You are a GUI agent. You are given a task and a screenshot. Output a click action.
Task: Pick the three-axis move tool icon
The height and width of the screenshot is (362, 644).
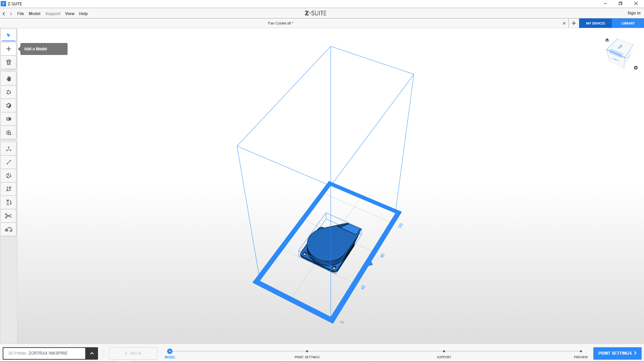tap(9, 149)
